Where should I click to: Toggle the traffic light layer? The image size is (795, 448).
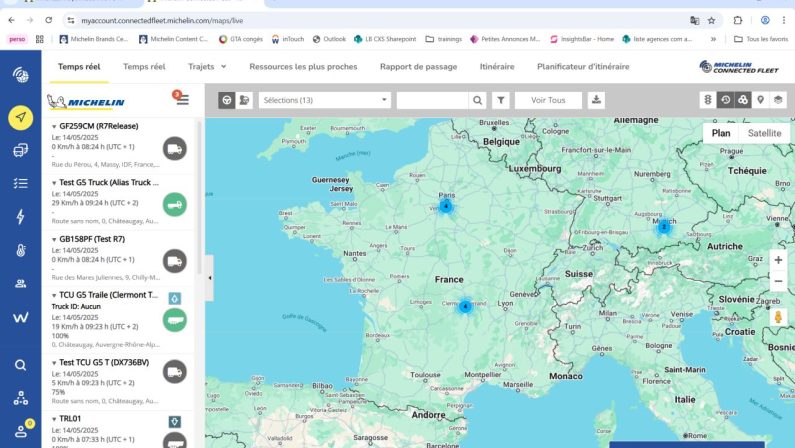(708, 100)
